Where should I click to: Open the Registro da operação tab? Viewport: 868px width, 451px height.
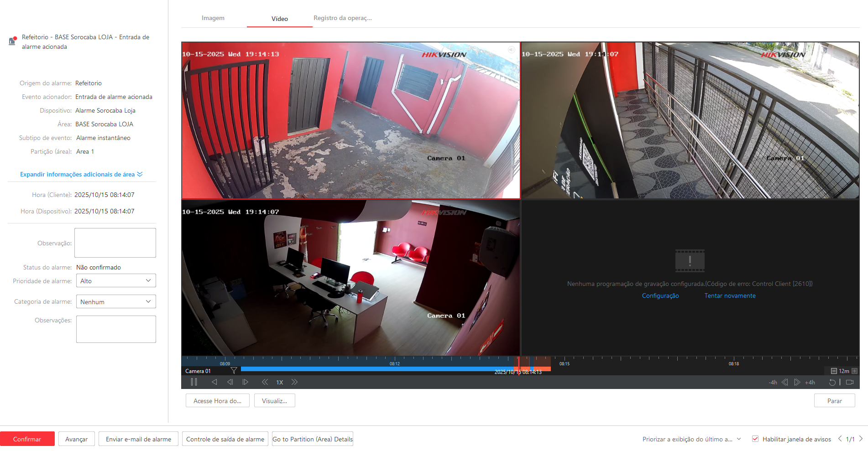[x=343, y=18]
